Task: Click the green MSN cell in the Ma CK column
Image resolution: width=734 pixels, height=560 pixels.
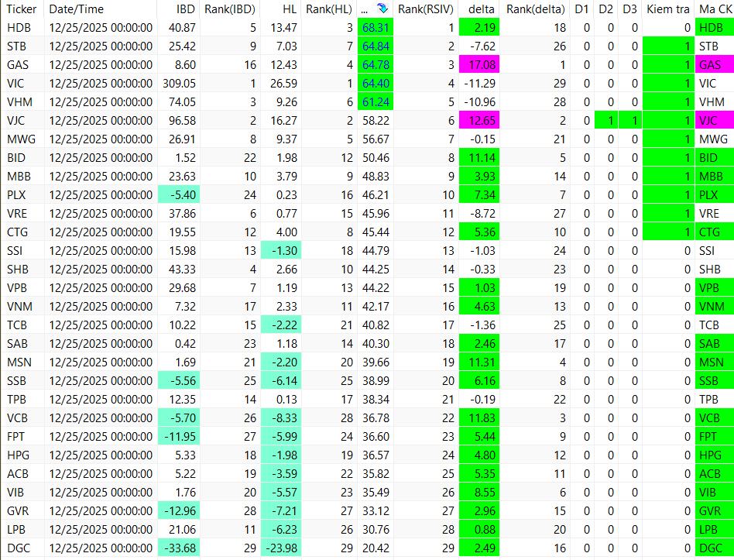Action: click(715, 362)
